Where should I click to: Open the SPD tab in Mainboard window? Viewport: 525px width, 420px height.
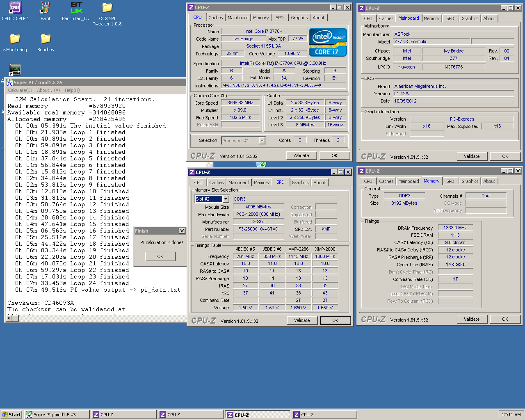point(450,18)
